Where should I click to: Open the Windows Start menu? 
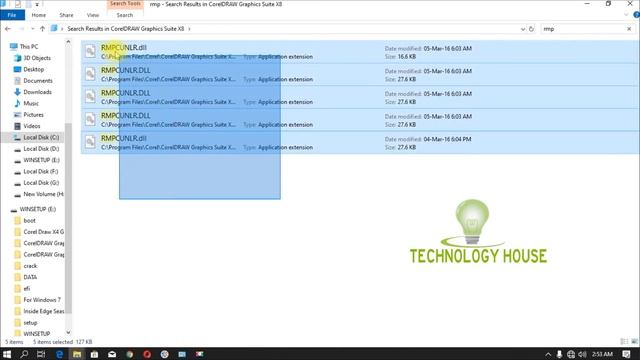(7, 354)
